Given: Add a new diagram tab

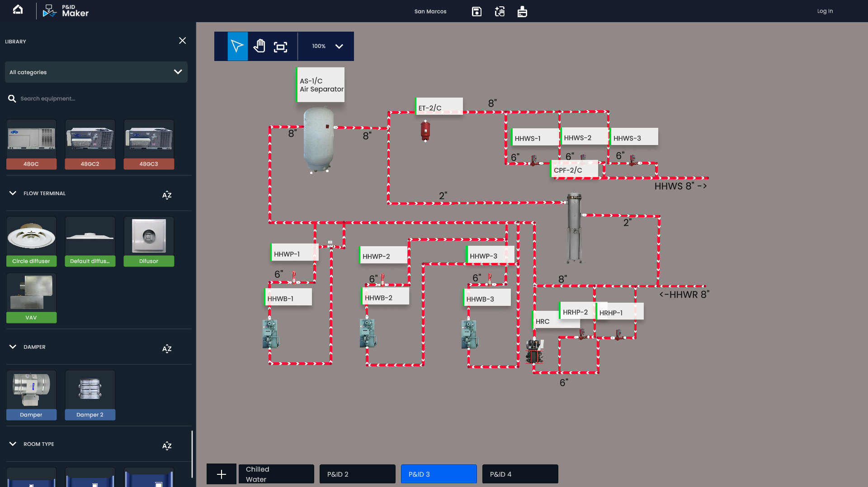Looking at the screenshot, I should (x=222, y=474).
